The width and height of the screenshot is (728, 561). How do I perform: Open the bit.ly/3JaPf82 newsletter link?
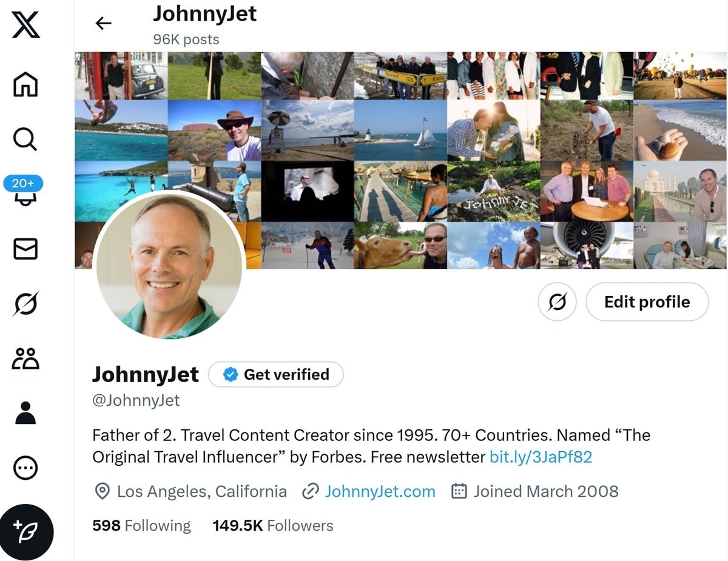tap(541, 457)
